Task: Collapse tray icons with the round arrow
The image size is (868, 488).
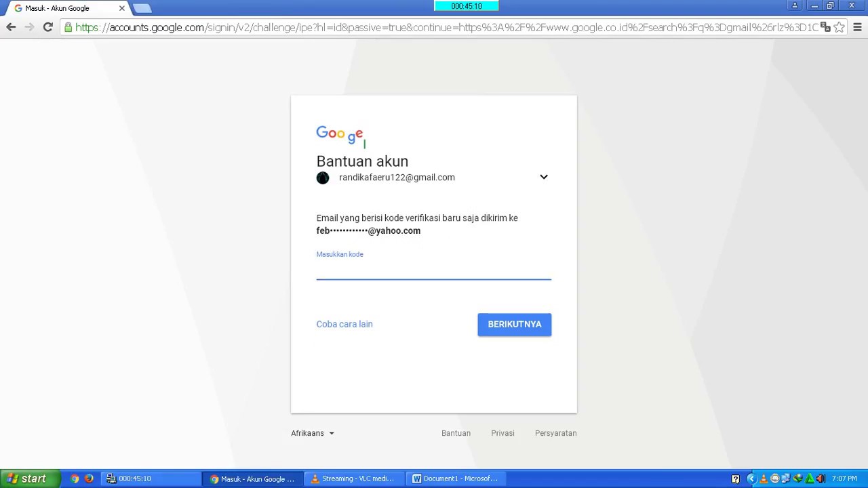Action: tap(751, 479)
